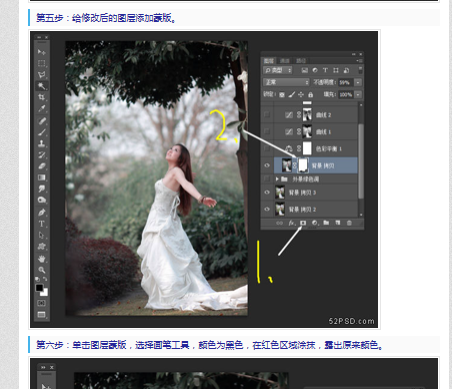452x389 pixels.
Task: Show the 曲线 2 layer
Action: [267, 115]
